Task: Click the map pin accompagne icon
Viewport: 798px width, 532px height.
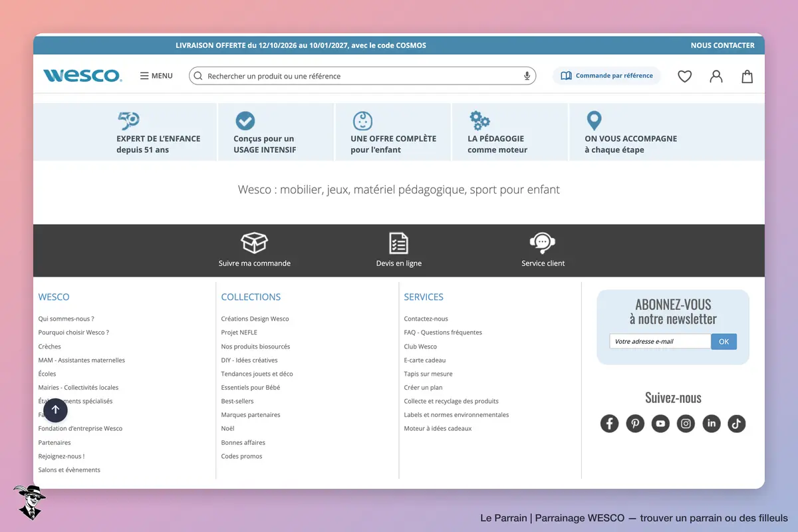Action: pyautogui.click(x=594, y=120)
